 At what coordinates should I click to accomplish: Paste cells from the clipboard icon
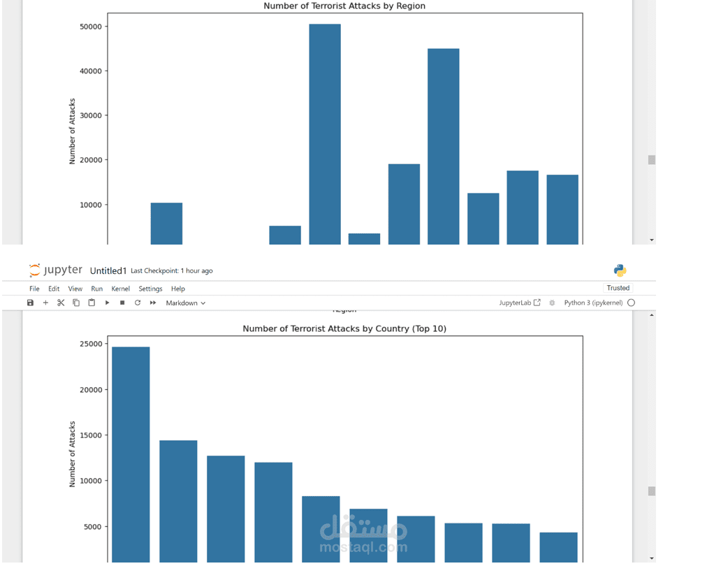pos(92,303)
